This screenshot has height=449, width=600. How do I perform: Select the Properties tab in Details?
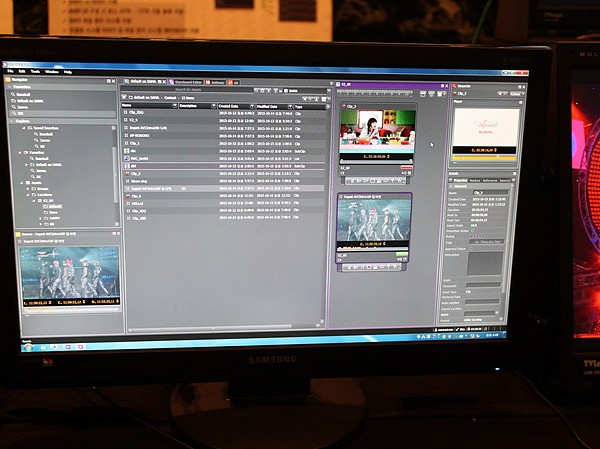pyautogui.click(x=460, y=180)
